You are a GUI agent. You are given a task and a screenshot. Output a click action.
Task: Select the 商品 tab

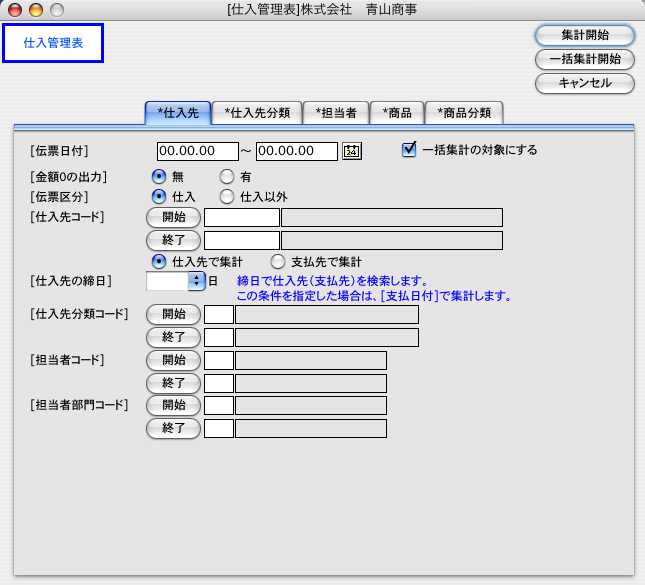397,113
